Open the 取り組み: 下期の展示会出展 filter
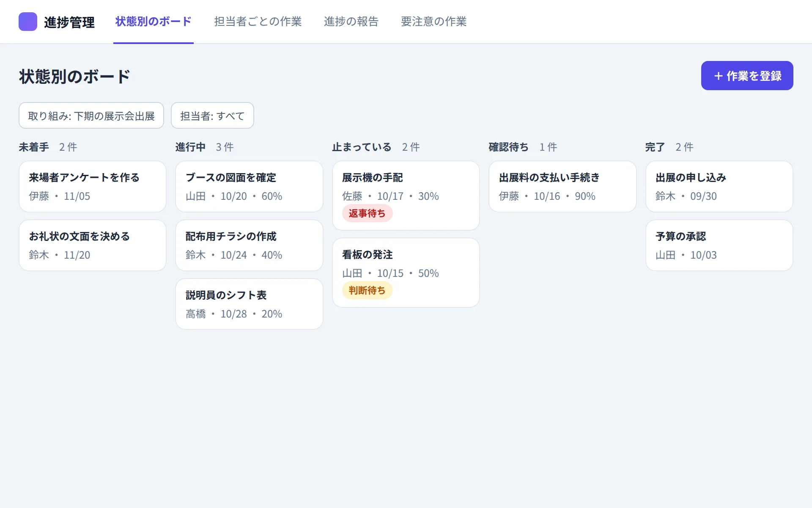812x508 pixels. pyautogui.click(x=91, y=116)
